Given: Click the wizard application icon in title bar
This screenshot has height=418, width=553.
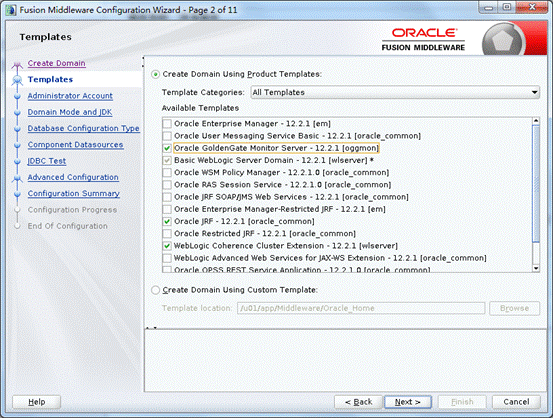Looking at the screenshot, I should pos(11,10).
